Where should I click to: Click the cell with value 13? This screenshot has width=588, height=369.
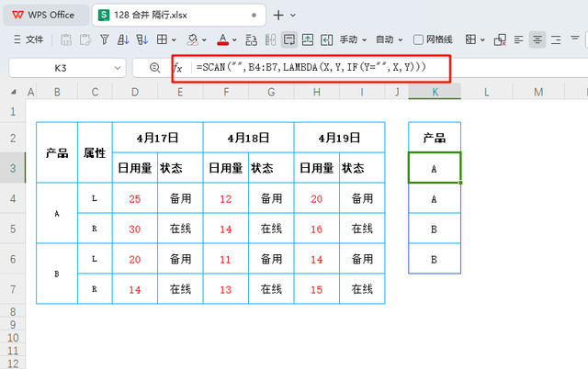pos(226,289)
